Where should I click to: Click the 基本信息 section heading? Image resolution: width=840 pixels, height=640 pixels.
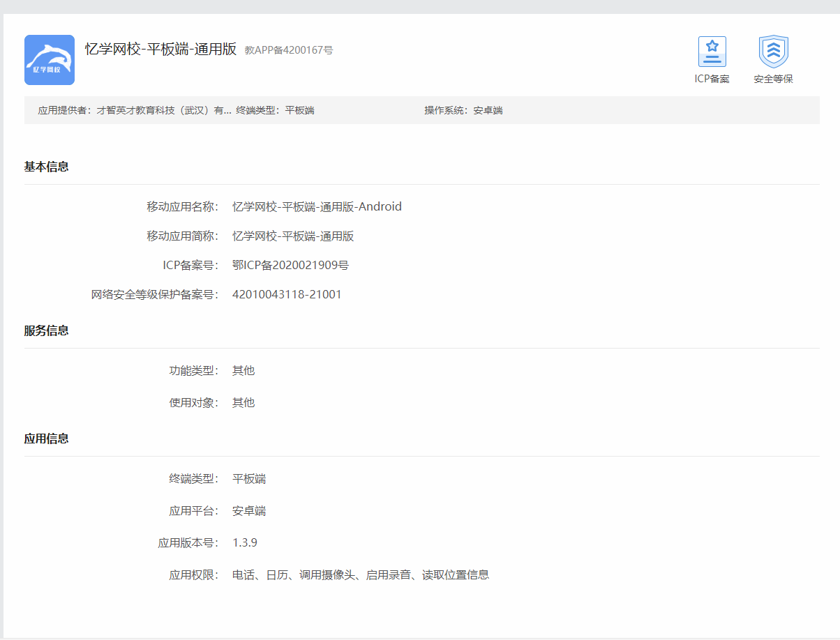(x=46, y=167)
